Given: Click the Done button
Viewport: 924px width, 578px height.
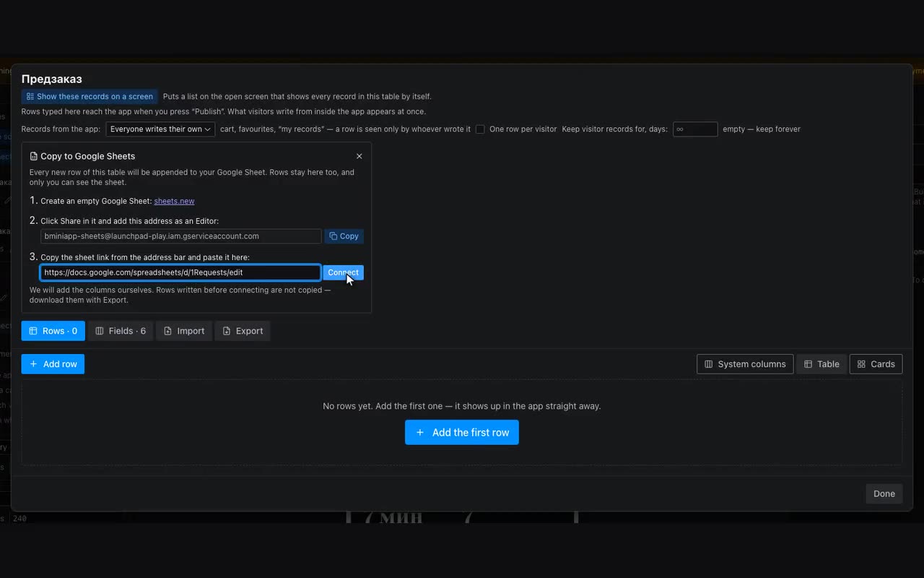Looking at the screenshot, I should pyautogui.click(x=884, y=493).
